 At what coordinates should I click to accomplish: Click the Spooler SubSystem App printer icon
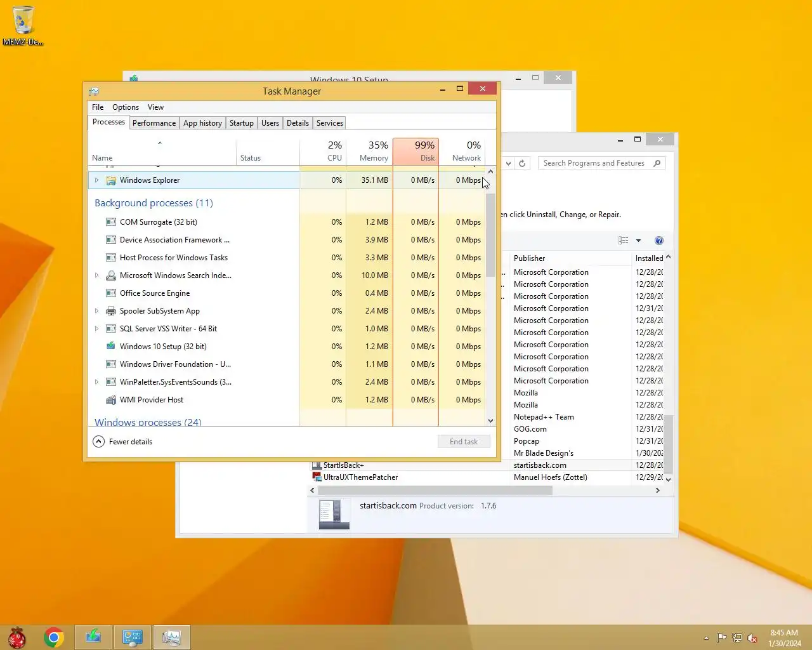point(111,311)
